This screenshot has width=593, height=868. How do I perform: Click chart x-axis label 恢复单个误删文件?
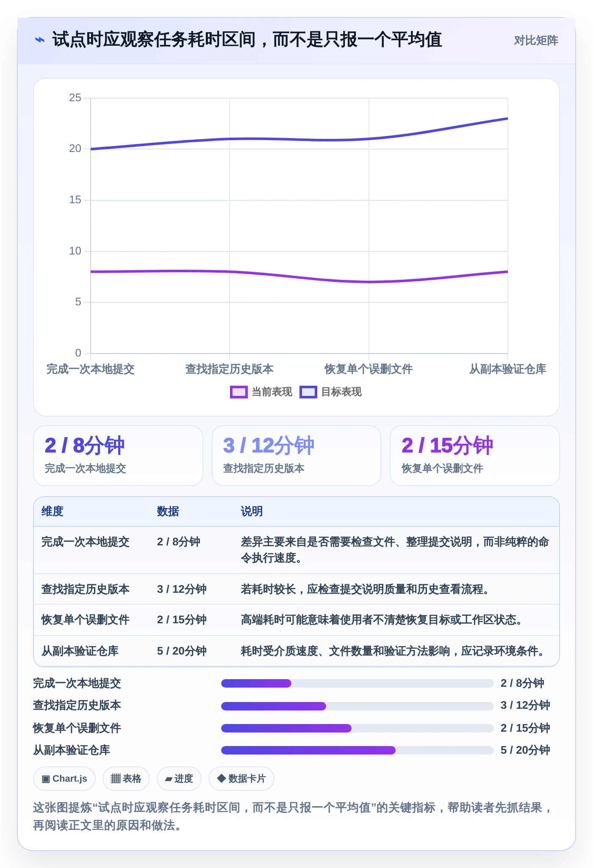[x=369, y=369]
